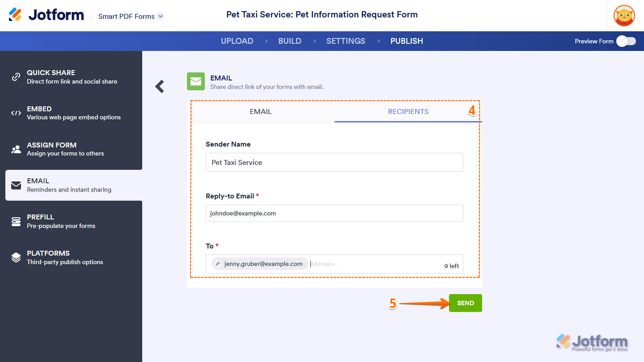Click the back arrow chevron
The height and width of the screenshot is (362, 644).
tap(160, 86)
